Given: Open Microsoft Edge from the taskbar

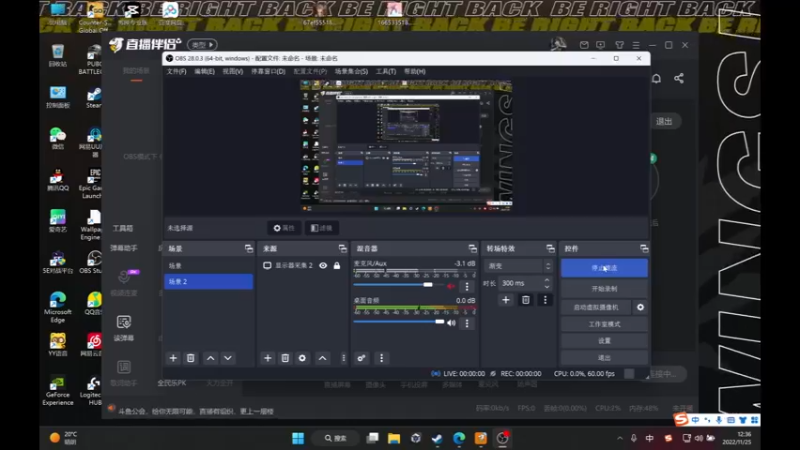Looking at the screenshot, I should point(459,438).
